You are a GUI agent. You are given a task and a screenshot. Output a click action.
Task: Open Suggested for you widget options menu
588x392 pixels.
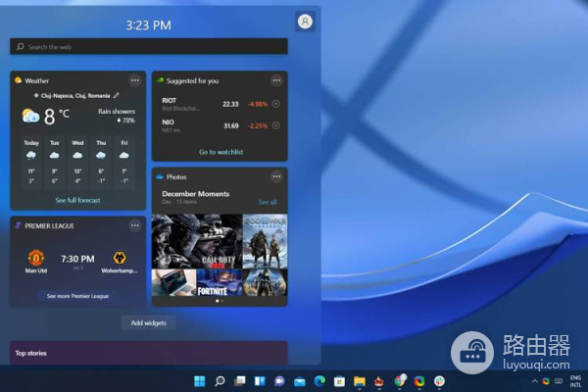[x=276, y=80]
